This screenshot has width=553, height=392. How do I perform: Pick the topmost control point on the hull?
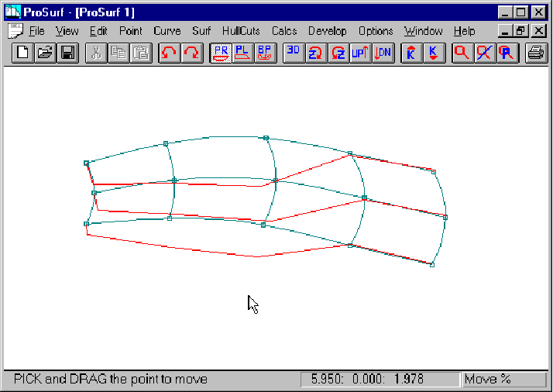266,138
